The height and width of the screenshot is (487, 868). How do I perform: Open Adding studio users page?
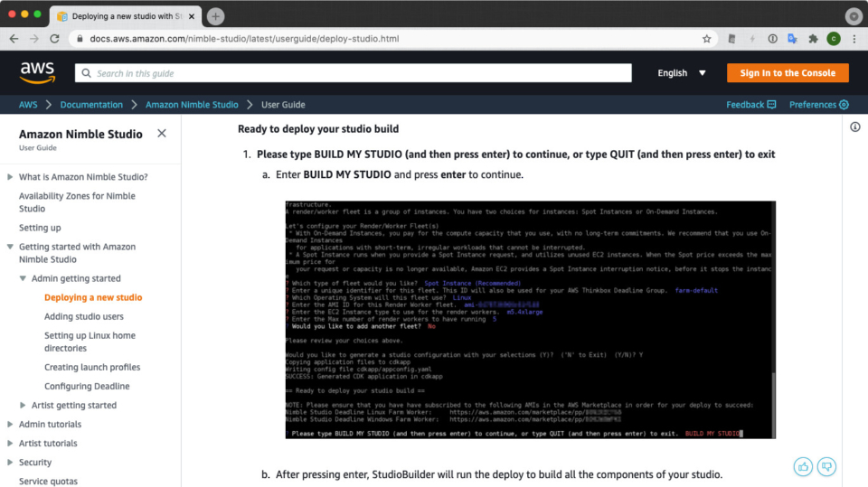(83, 316)
